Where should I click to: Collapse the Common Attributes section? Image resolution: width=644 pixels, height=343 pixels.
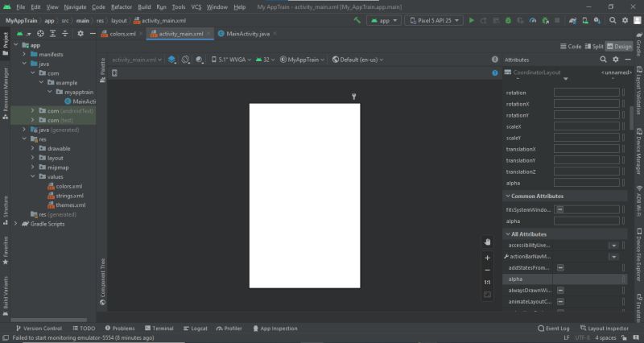coord(508,196)
